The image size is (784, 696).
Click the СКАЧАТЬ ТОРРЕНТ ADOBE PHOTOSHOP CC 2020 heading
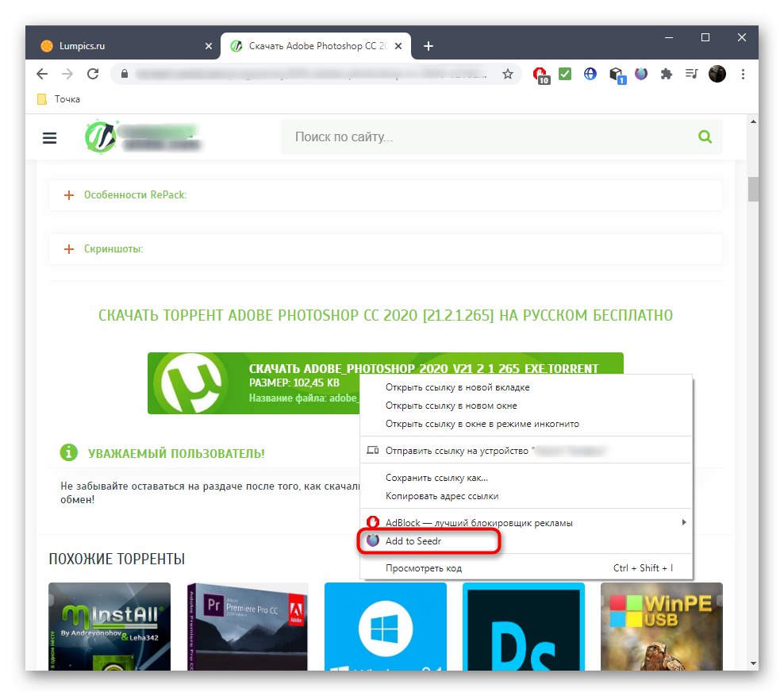pos(386,316)
